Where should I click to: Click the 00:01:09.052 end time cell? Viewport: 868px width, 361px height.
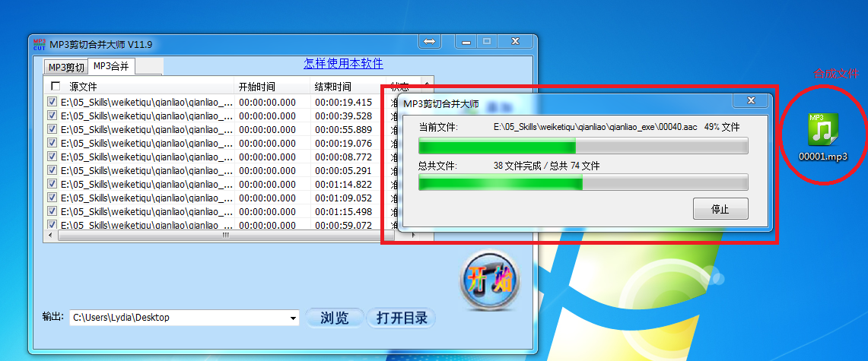[x=343, y=198]
